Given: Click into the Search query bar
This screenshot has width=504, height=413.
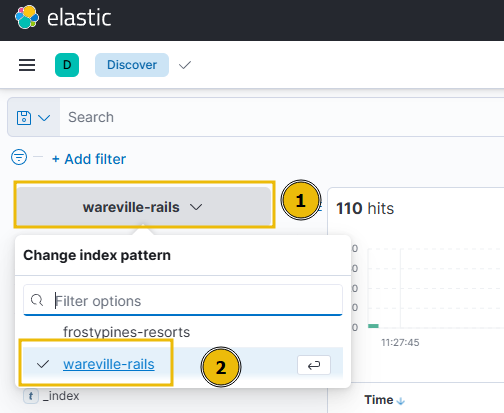Looking at the screenshot, I should (282, 117).
